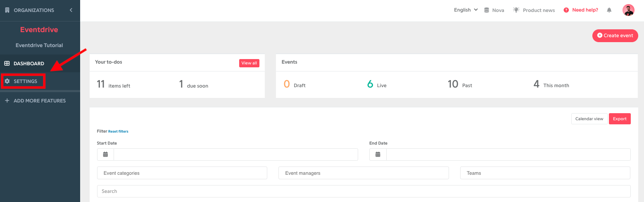The height and width of the screenshot is (202, 644).
Task: Click the Need help question mark icon
Action: 566,10
